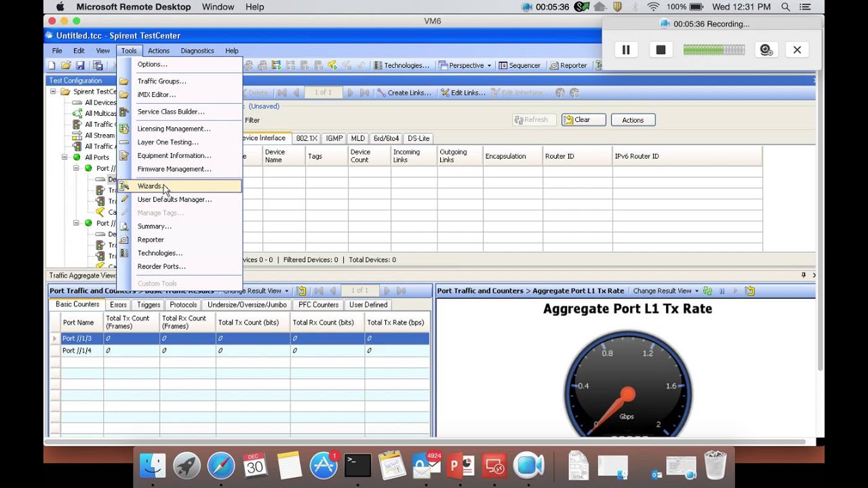Switch to the Errors results tab

pos(118,305)
